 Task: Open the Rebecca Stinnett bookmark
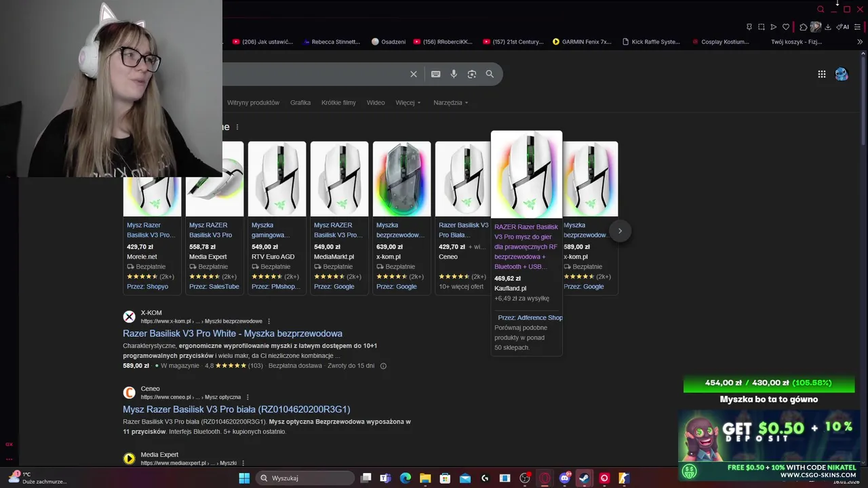click(332, 41)
